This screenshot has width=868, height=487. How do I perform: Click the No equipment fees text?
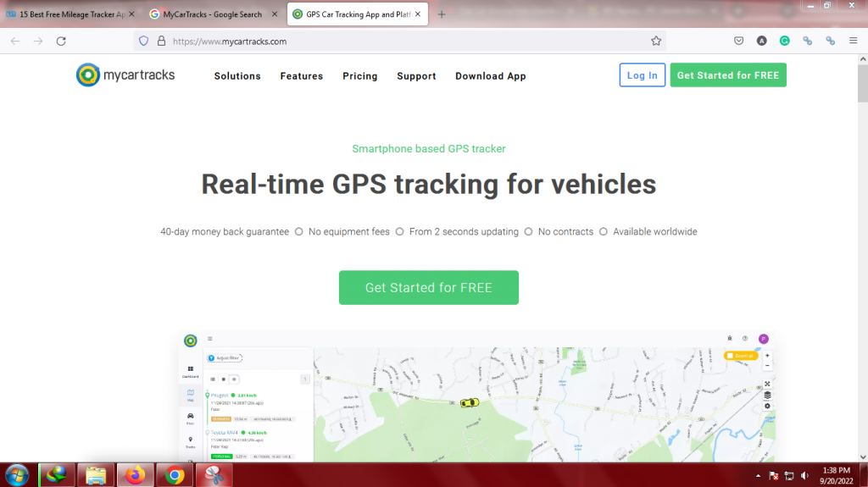(348, 232)
